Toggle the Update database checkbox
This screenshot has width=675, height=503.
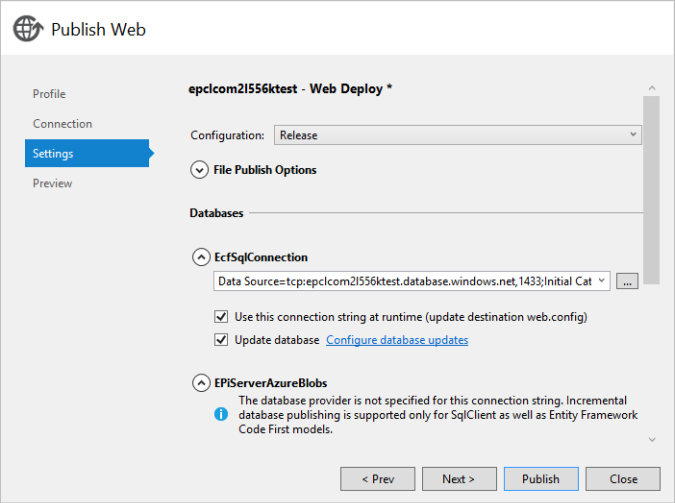pyautogui.click(x=221, y=340)
